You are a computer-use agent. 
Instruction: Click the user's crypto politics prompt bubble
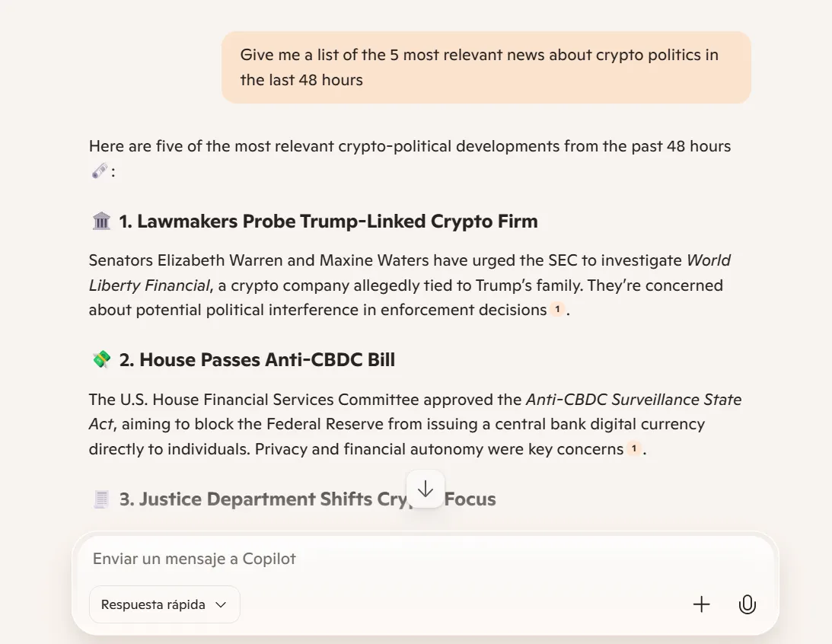[x=486, y=67]
